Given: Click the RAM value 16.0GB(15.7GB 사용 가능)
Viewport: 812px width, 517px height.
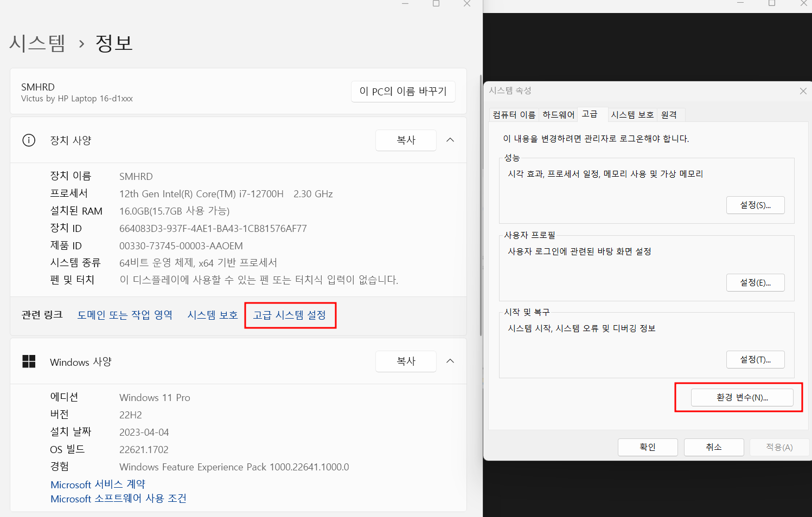Looking at the screenshot, I should (175, 211).
